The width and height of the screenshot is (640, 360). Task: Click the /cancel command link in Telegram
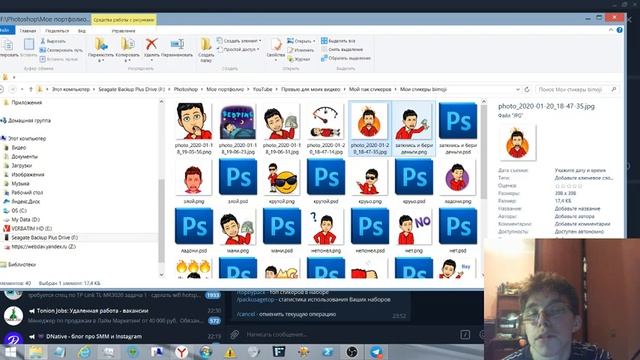[246, 314]
